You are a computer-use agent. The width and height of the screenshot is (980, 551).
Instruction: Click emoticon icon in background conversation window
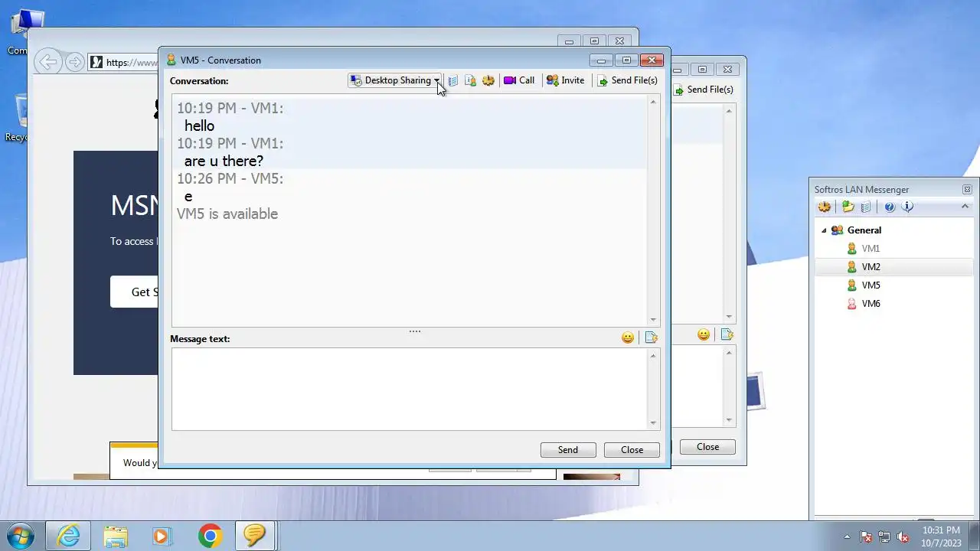point(704,334)
